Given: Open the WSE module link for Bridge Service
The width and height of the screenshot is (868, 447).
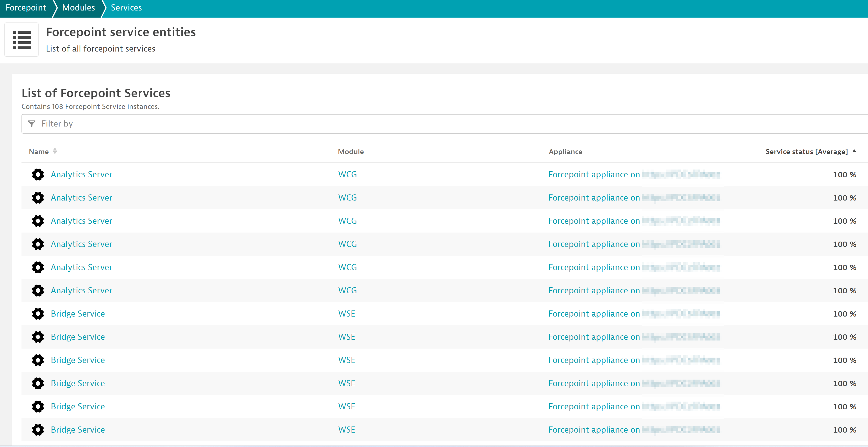Looking at the screenshot, I should pos(346,313).
